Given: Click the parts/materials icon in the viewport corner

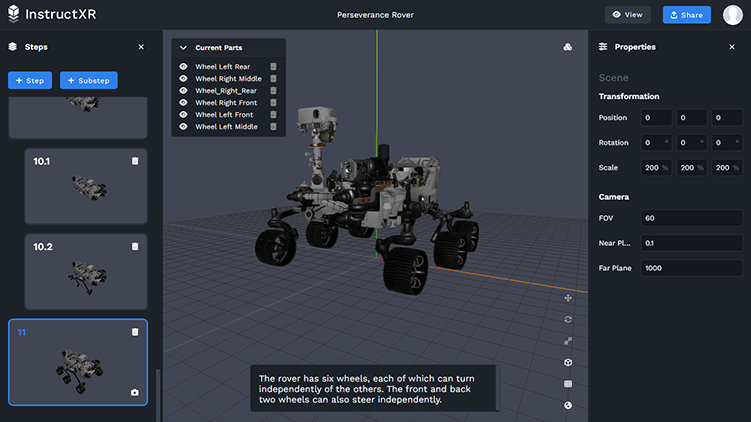Looking at the screenshot, I should 568,47.
